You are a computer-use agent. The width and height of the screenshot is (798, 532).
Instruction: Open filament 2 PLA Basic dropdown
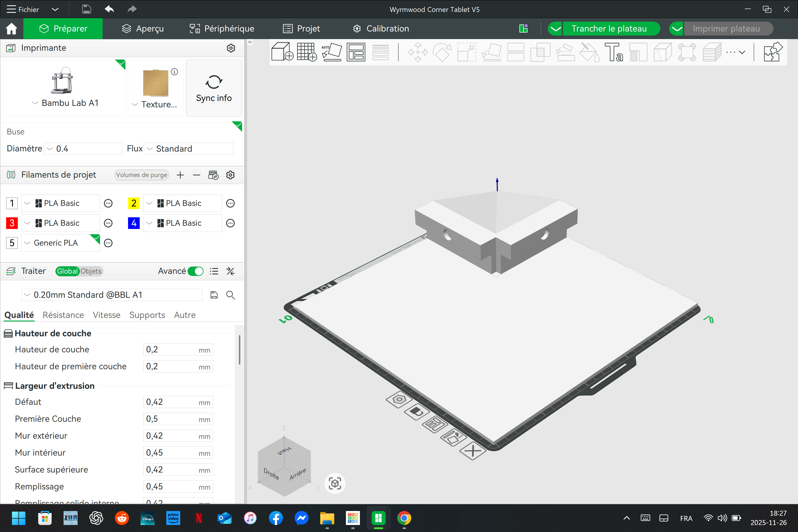pyautogui.click(x=183, y=203)
